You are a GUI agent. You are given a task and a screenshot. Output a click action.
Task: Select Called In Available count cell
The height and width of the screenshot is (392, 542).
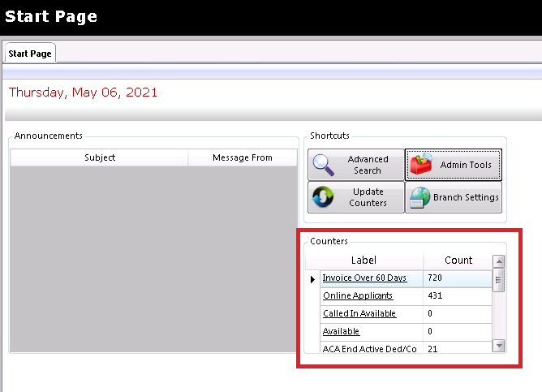click(x=458, y=314)
